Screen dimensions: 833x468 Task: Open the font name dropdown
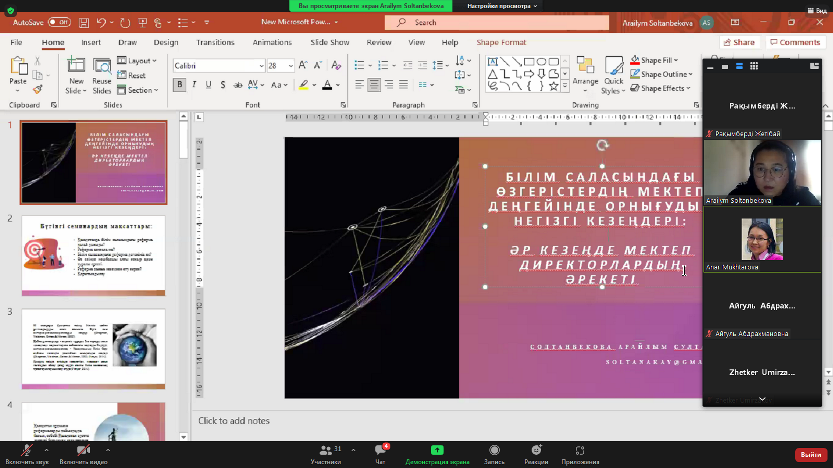260,65
